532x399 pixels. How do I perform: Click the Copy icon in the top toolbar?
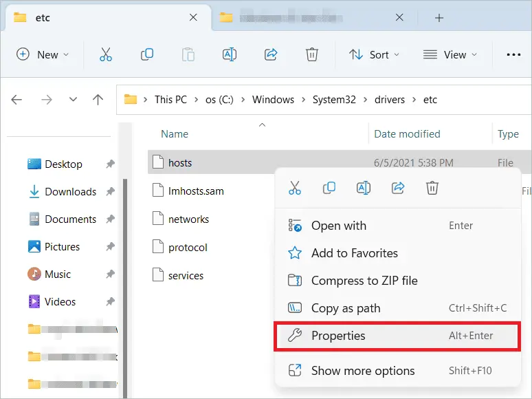(x=146, y=54)
